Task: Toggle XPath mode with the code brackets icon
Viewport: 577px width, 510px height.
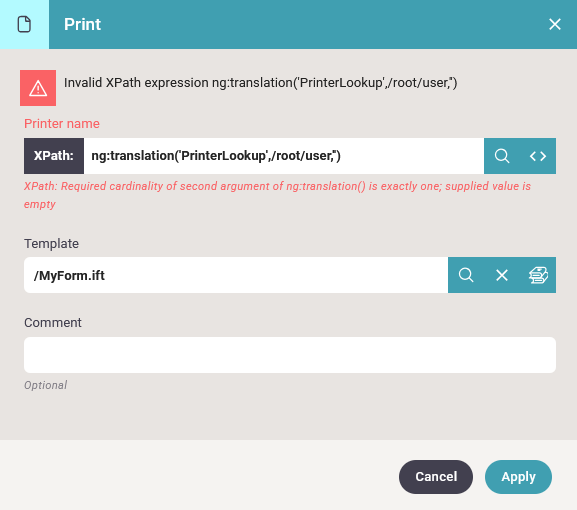Action: coord(538,156)
